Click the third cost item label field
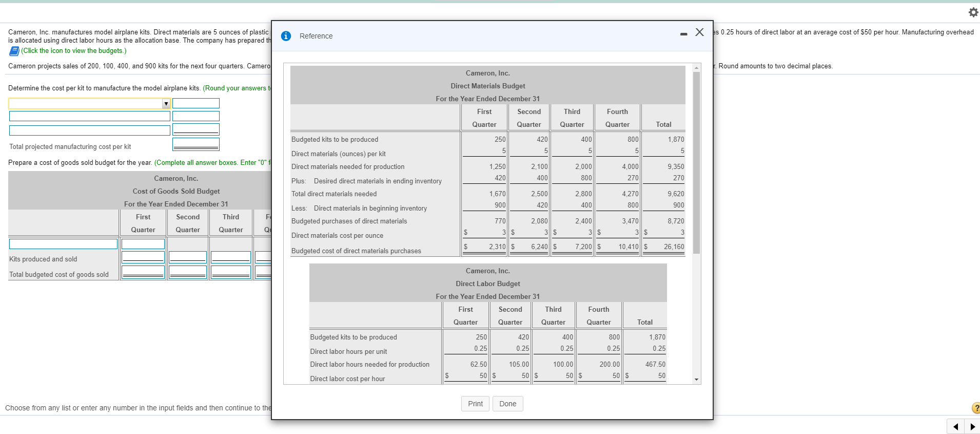This screenshot has width=980, height=434. pos(90,130)
